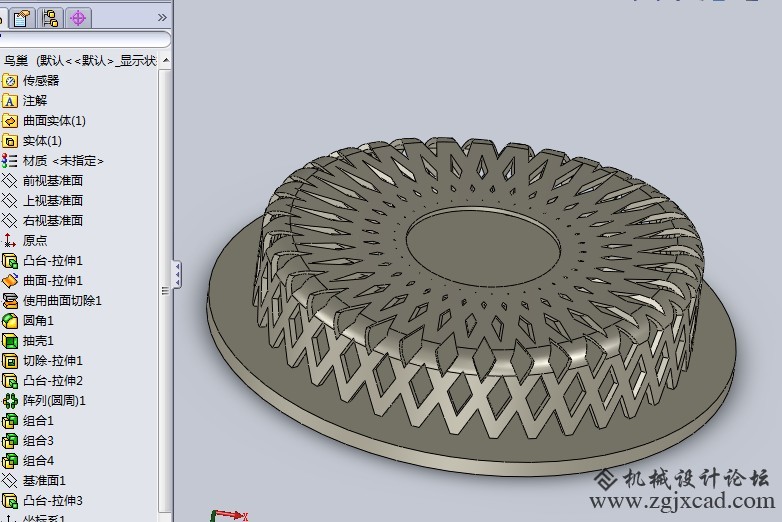782x522 pixels.
Task: Select the 组合1 combine icon
Action: tap(9, 421)
